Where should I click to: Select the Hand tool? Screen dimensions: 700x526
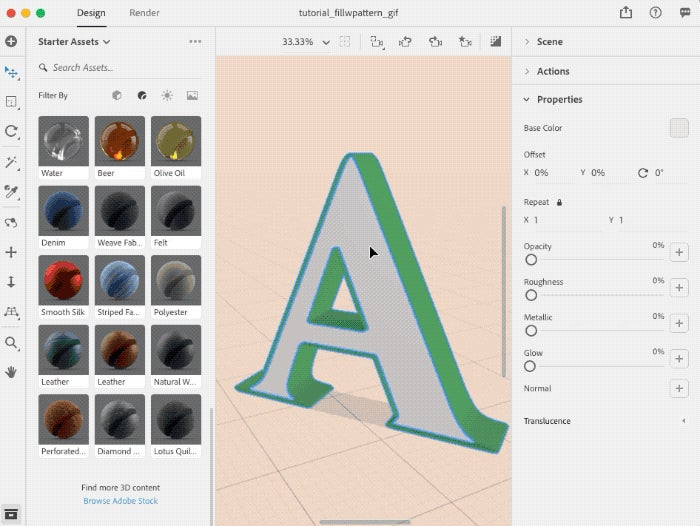click(11, 372)
